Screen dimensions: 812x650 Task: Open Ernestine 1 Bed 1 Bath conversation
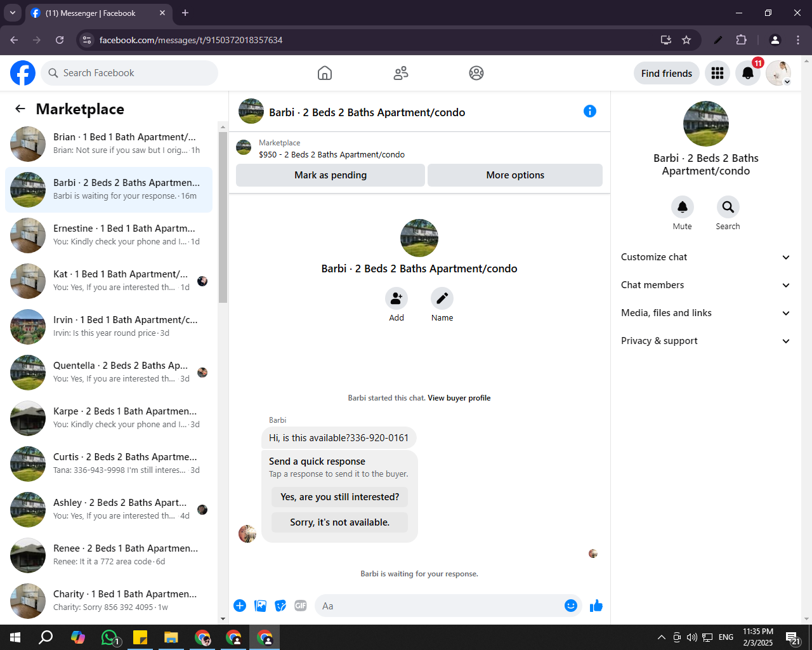(x=109, y=235)
